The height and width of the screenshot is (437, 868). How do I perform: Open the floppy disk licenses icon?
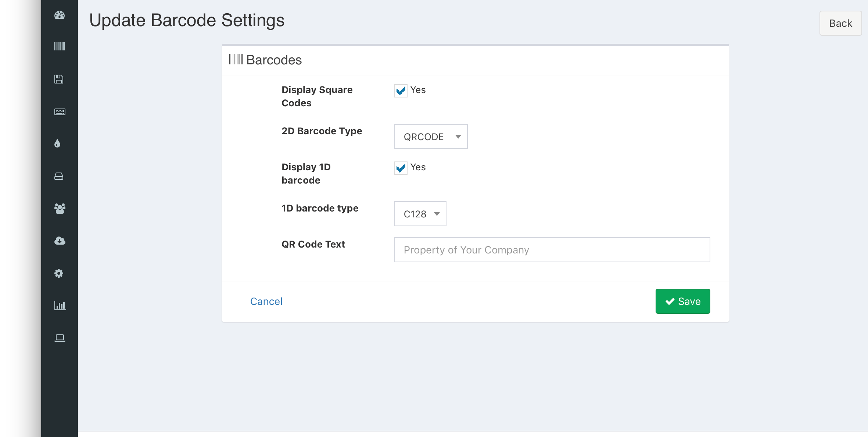point(59,79)
